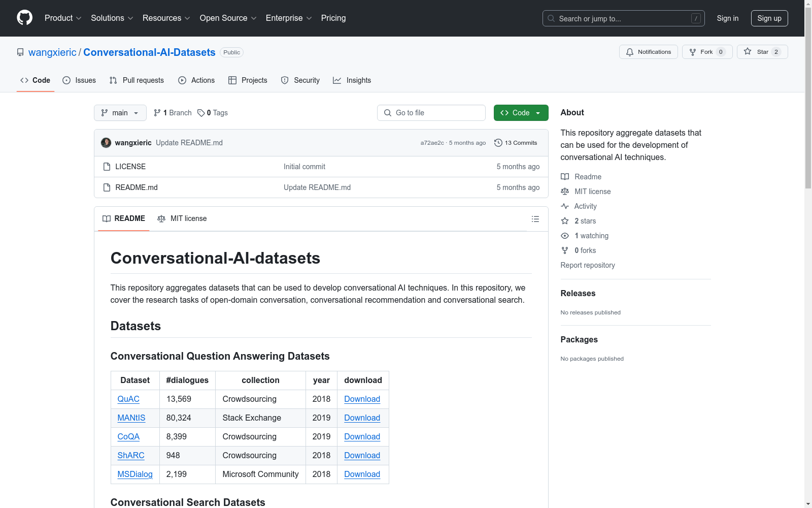Open the a72ae2c commit hash

(432, 143)
